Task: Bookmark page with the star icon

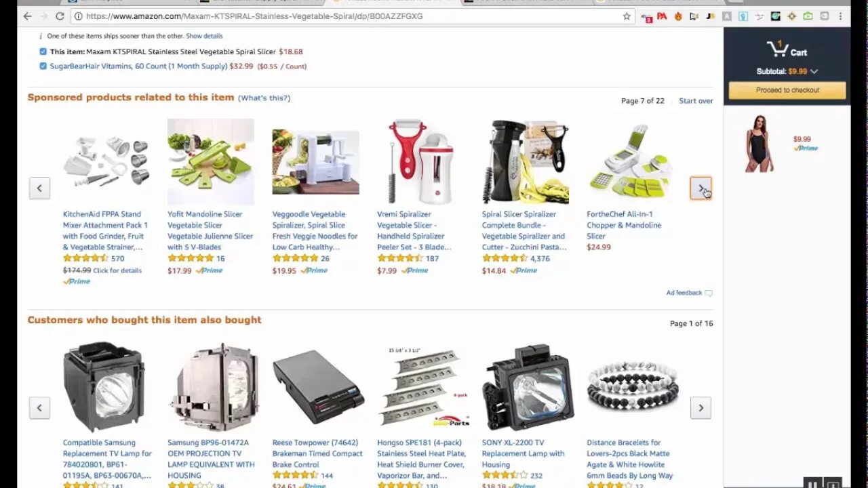Action: point(627,16)
